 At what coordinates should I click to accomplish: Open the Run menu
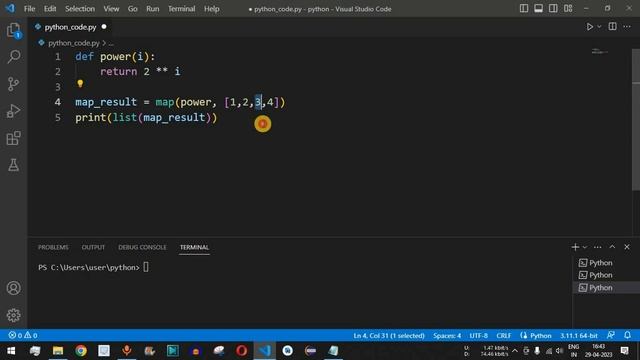tap(153, 9)
